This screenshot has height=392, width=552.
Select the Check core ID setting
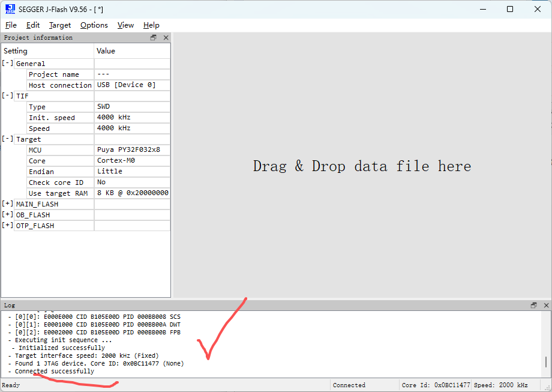[98, 182]
